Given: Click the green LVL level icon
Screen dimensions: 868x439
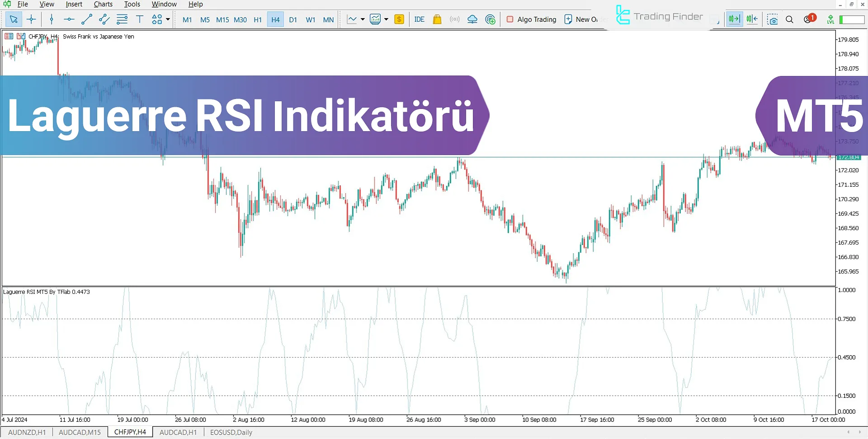Looking at the screenshot, I should (830, 19).
